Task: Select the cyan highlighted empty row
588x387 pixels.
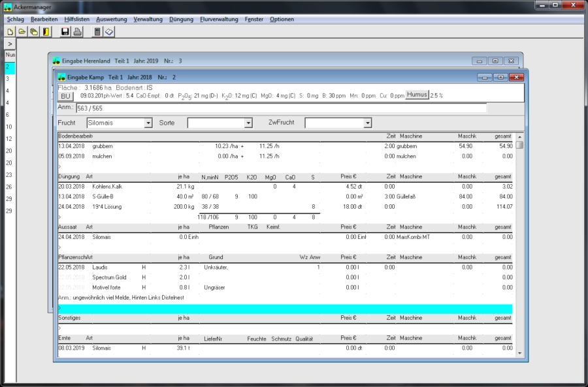Action: coord(285,309)
